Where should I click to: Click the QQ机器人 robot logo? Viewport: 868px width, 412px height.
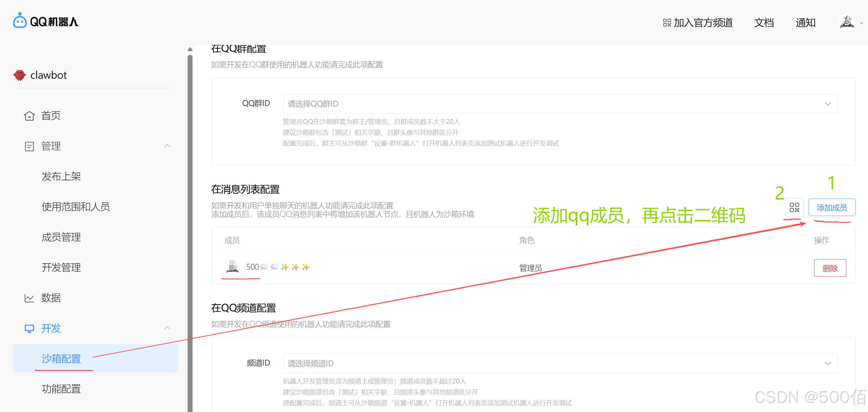(x=20, y=21)
